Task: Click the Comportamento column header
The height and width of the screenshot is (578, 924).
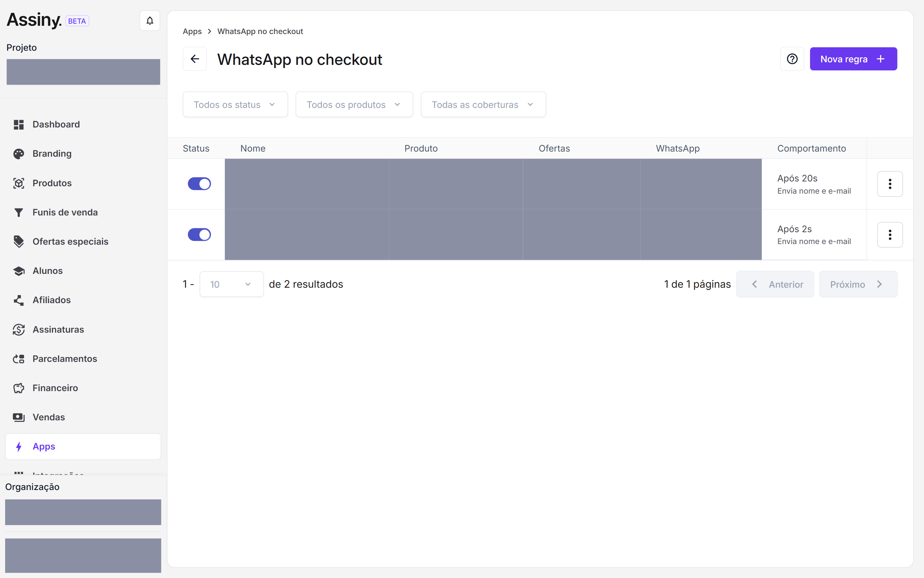Action: click(x=811, y=148)
